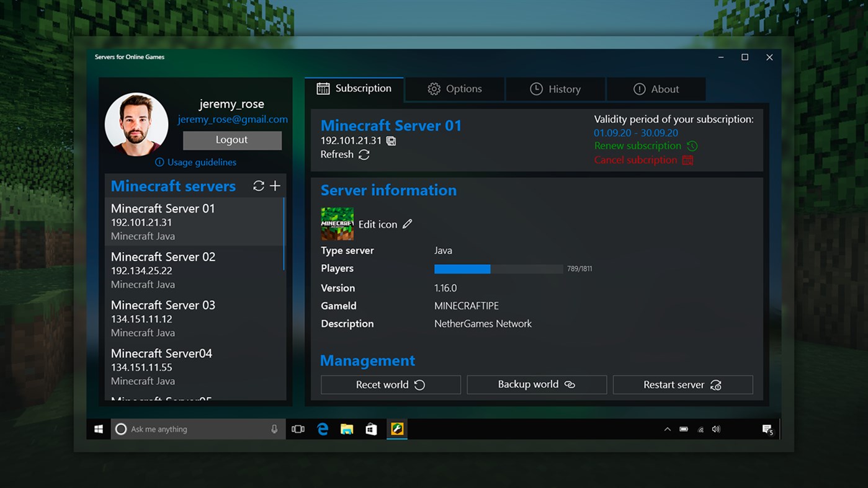Switch to the Options tab
The image size is (868, 488).
coord(454,89)
